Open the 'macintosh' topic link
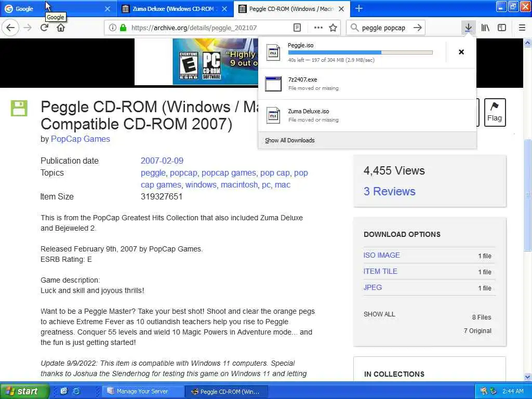 click(x=239, y=184)
